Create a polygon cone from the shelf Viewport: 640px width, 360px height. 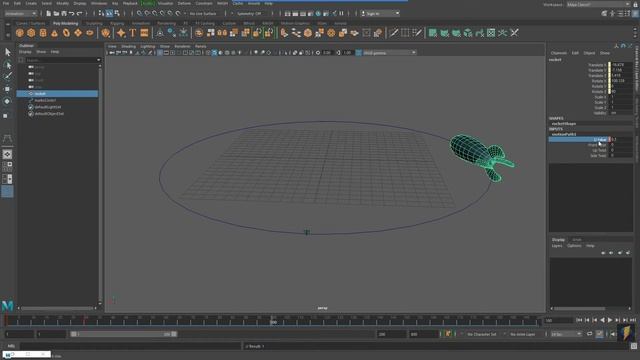pyautogui.click(x=54, y=33)
